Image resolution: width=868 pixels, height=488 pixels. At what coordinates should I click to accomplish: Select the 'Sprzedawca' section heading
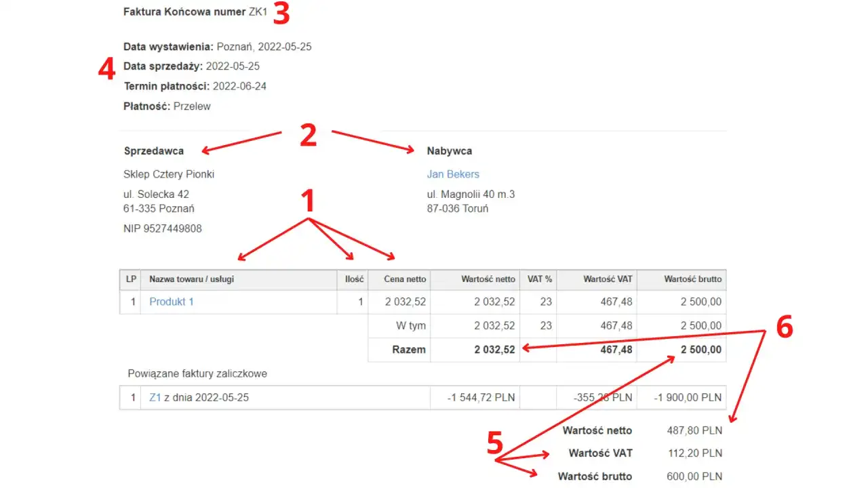pyautogui.click(x=153, y=150)
